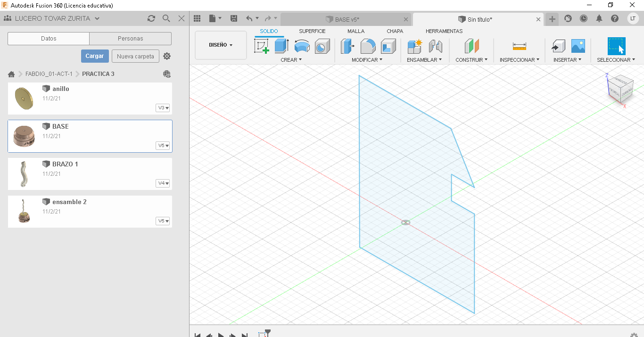Expand the CONSTRUIR menu

coord(471,60)
